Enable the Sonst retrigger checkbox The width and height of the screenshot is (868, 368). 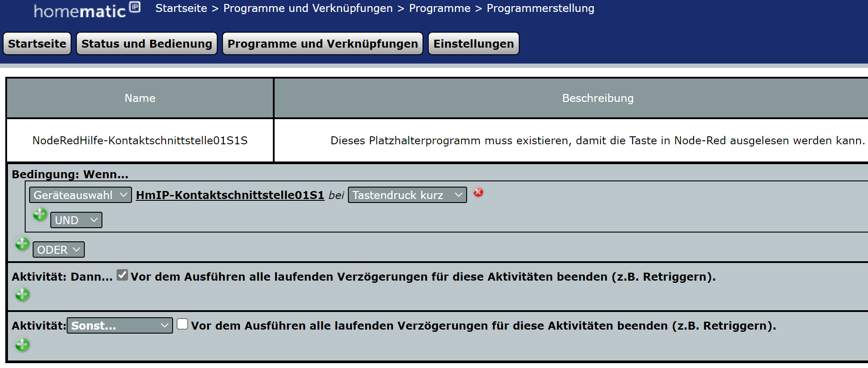click(x=182, y=324)
